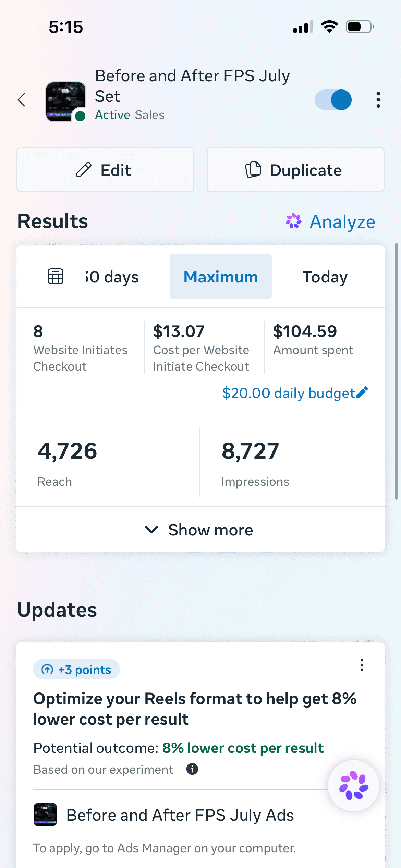Image resolution: width=401 pixels, height=868 pixels.
Task: Open the three-dot menu on the Updates card
Action: tap(362, 665)
